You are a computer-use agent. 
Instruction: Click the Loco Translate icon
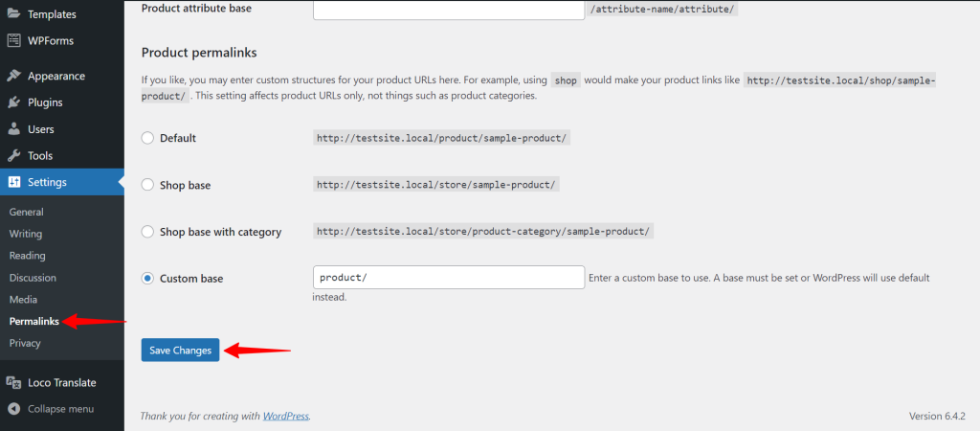13,383
